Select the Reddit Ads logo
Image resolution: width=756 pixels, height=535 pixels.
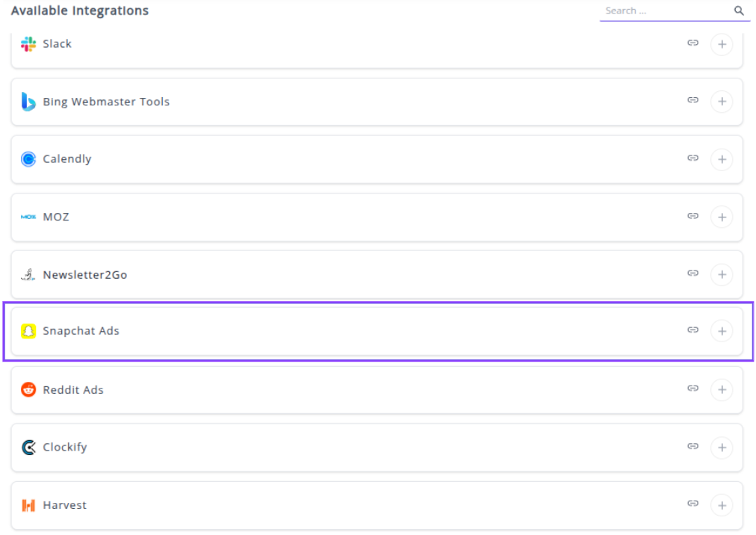[28, 389]
